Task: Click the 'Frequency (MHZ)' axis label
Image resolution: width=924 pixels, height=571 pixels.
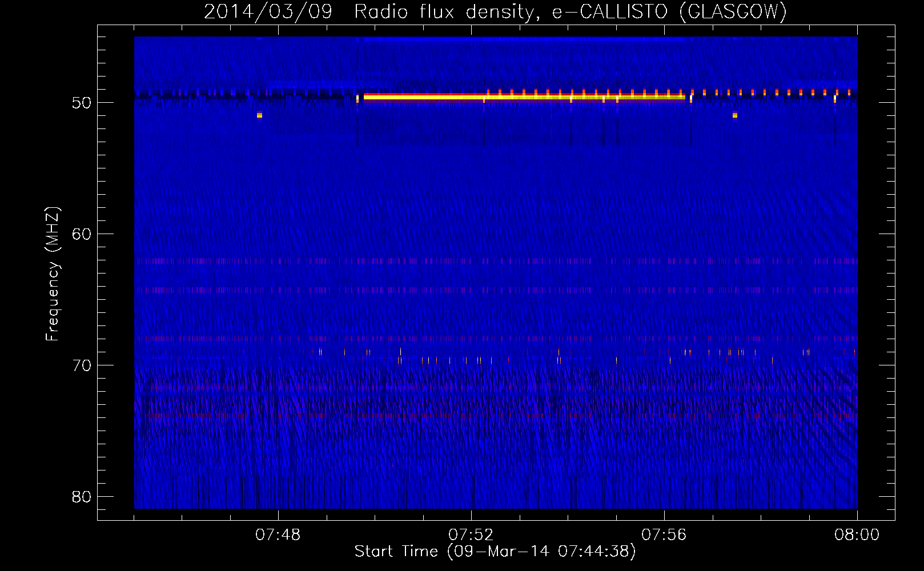Action: pos(53,274)
